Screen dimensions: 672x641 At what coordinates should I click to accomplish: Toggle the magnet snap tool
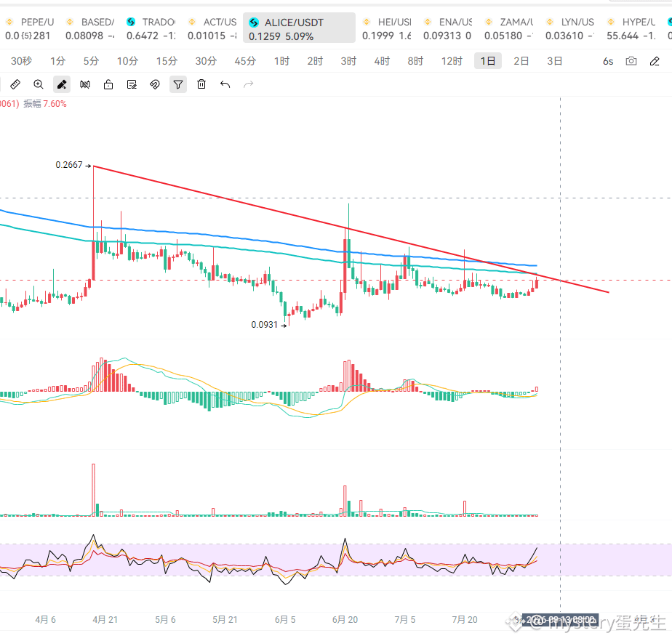pyautogui.click(x=155, y=84)
